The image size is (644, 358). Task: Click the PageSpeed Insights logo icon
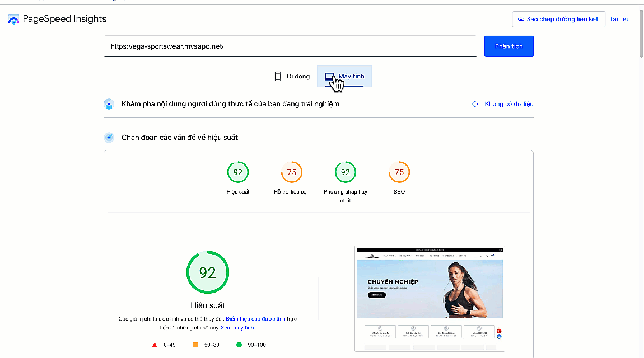click(x=13, y=20)
